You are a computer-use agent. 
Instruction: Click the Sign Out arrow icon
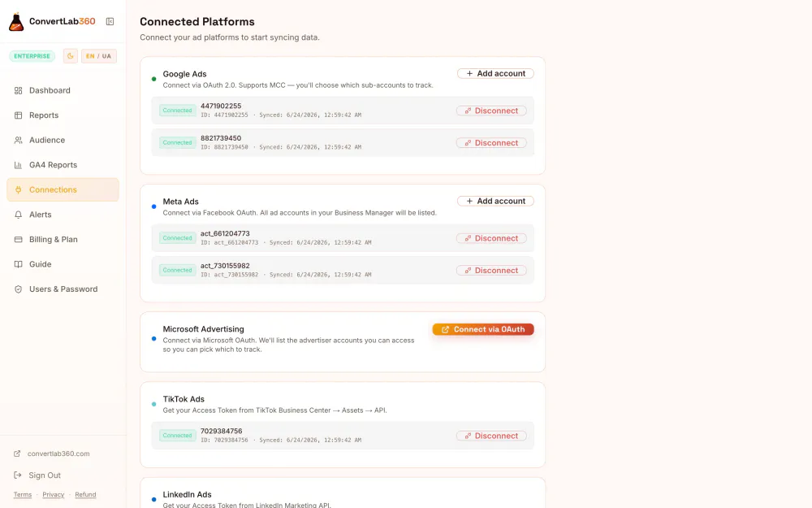(x=18, y=475)
